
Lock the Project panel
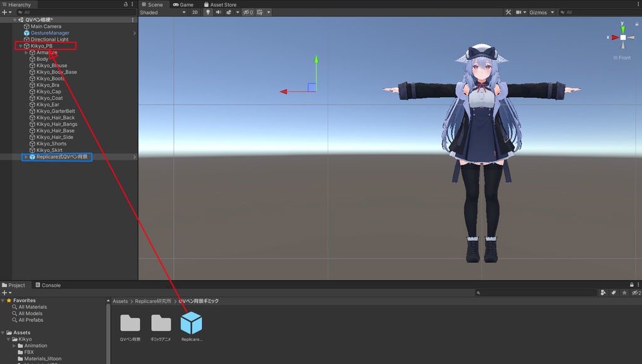pyautogui.click(x=632, y=284)
